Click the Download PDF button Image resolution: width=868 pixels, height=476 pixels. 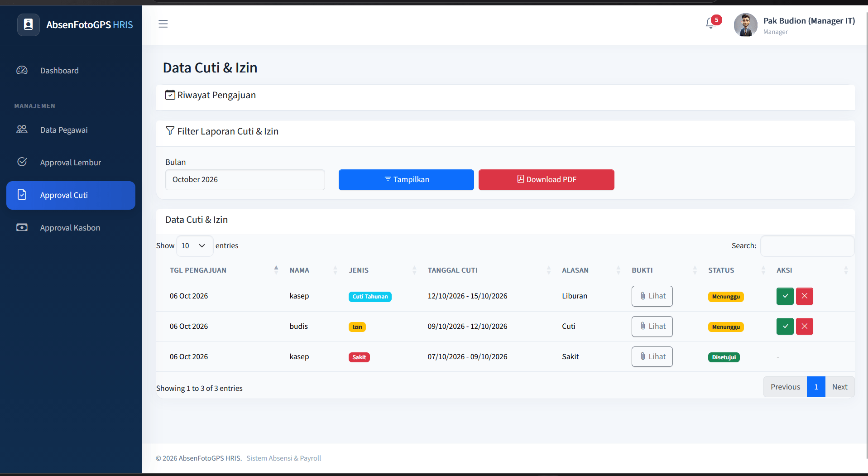pyautogui.click(x=547, y=180)
